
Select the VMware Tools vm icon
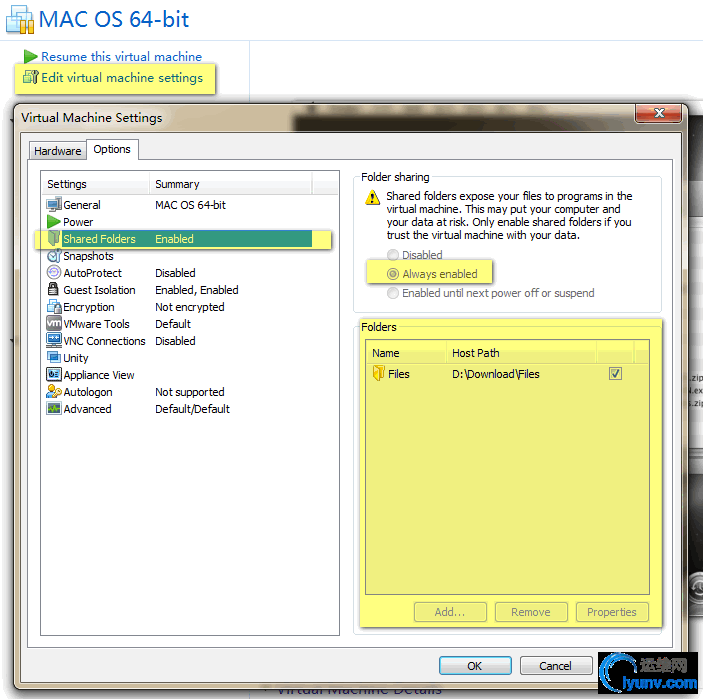coord(54,323)
